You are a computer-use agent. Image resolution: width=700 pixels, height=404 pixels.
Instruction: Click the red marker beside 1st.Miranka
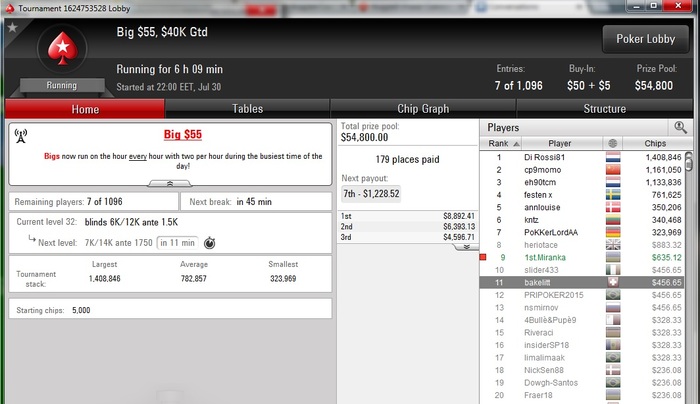click(483, 257)
